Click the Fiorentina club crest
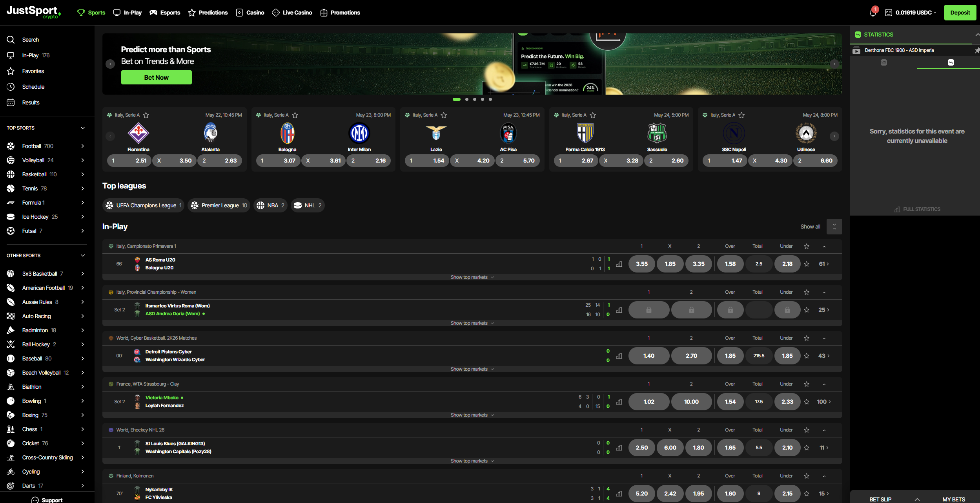Viewport: 980px width, 503px height. [x=138, y=133]
